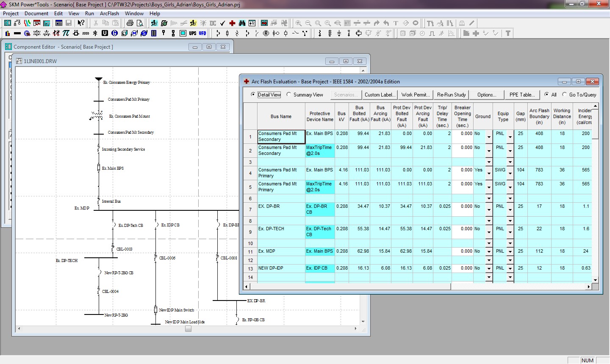Open Ground dropdown in table row 1
The height and width of the screenshot is (364, 610).
pyautogui.click(x=489, y=137)
